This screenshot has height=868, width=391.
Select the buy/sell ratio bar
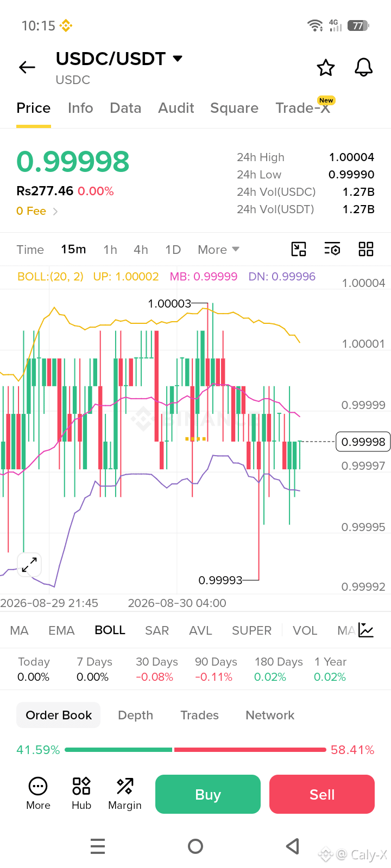195,750
